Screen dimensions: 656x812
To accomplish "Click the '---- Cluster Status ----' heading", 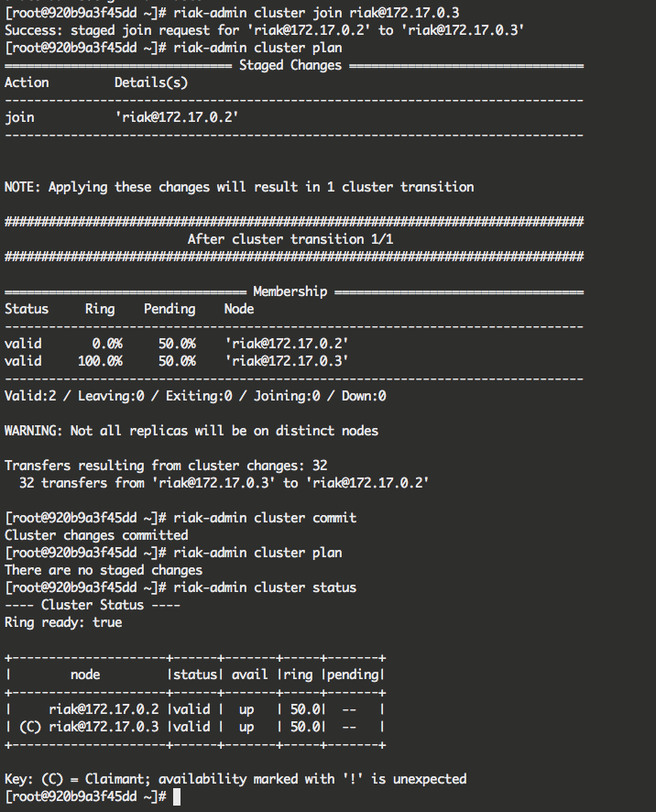I will tap(93, 605).
